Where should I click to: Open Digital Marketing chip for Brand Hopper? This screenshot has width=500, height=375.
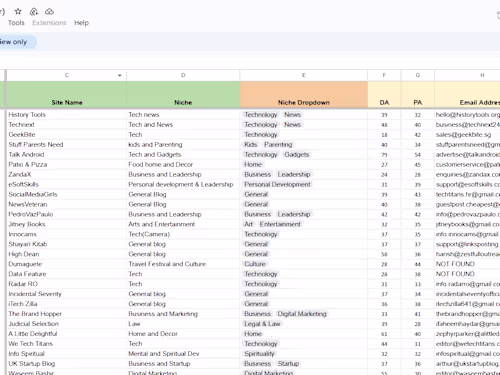coord(302,314)
